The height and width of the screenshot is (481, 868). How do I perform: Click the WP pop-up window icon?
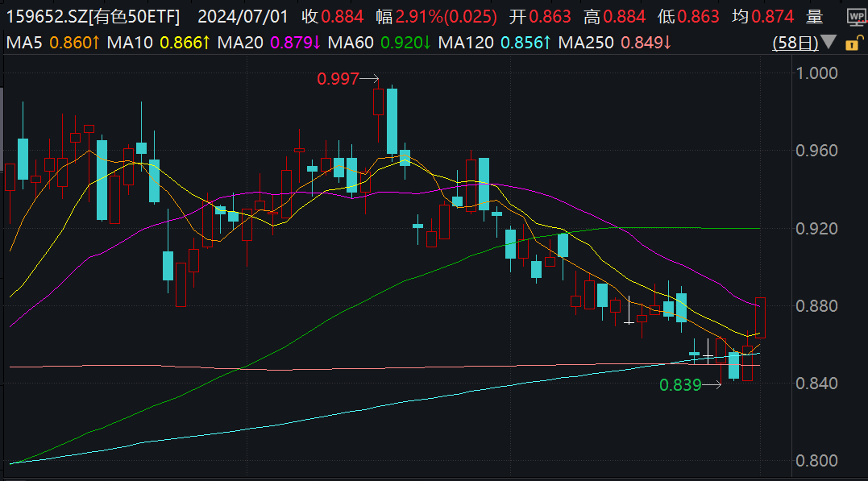856,15
